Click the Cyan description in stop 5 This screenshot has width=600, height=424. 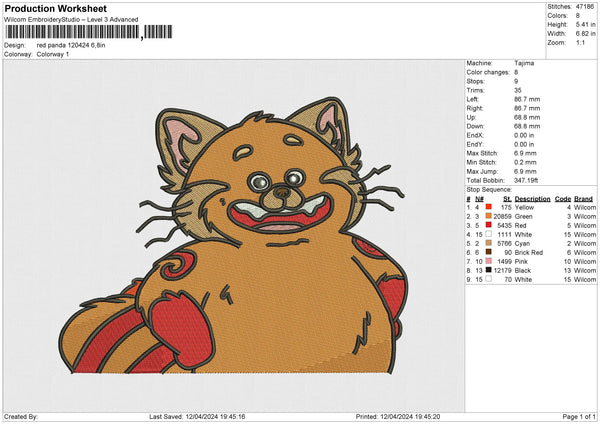click(522, 243)
